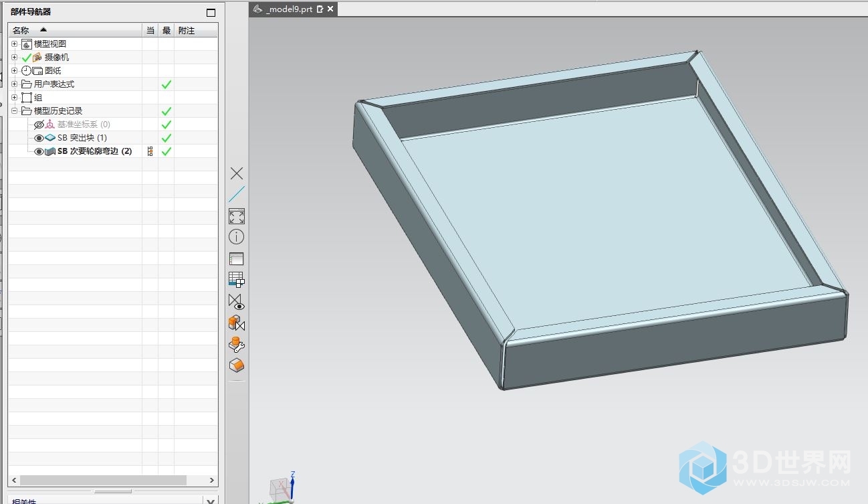868x504 pixels.
Task: Open the spreadsheet table icon
Action: tap(237, 280)
